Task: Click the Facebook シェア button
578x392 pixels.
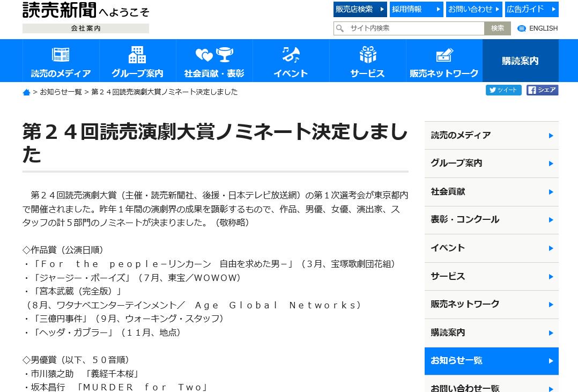Action: 542,90
